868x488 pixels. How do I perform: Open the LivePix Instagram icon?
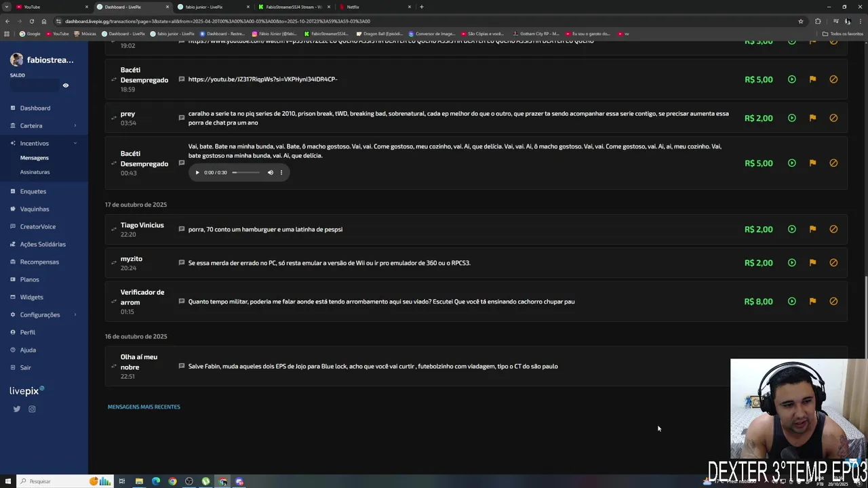coord(32,409)
